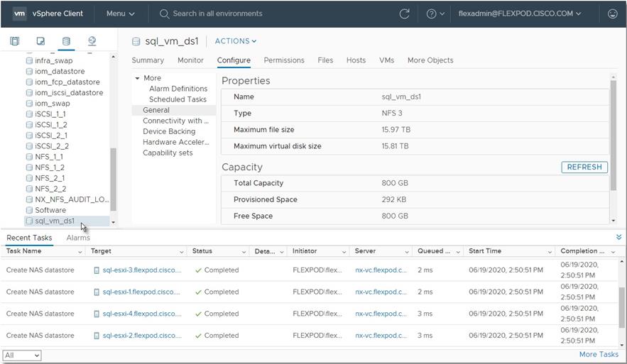Image resolution: width=627 pixels, height=364 pixels.
Task: Switch to the Summary tab
Action: coord(148,60)
